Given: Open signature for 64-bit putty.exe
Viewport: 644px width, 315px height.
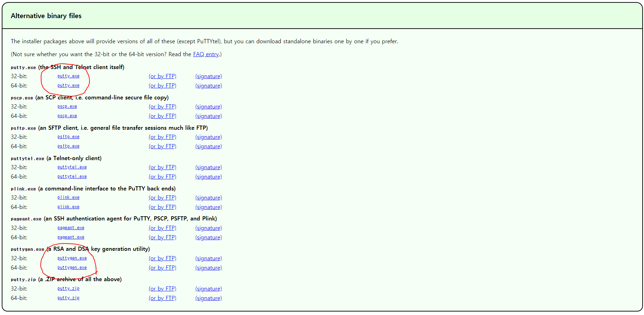Looking at the screenshot, I should 209,86.
